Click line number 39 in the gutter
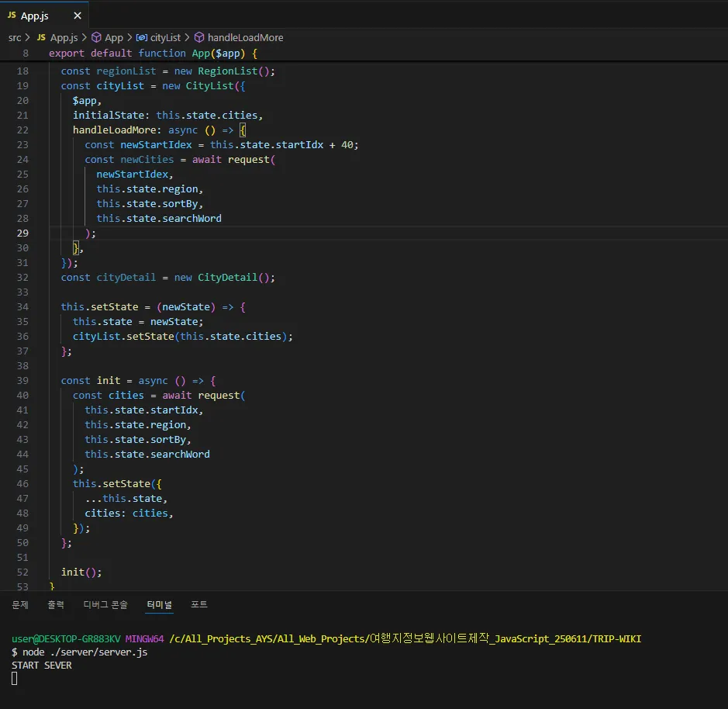 tap(22, 381)
